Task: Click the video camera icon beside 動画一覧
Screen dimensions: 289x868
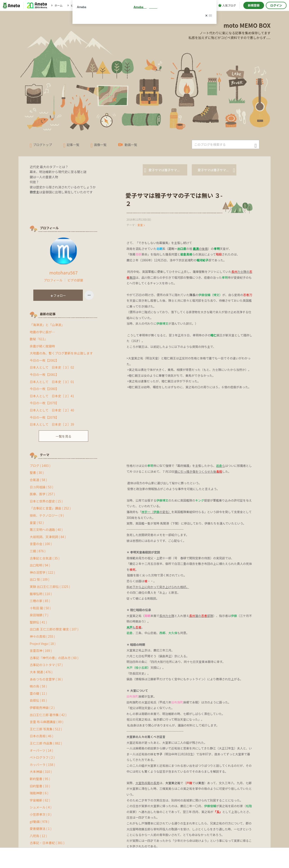Action: click(120, 145)
